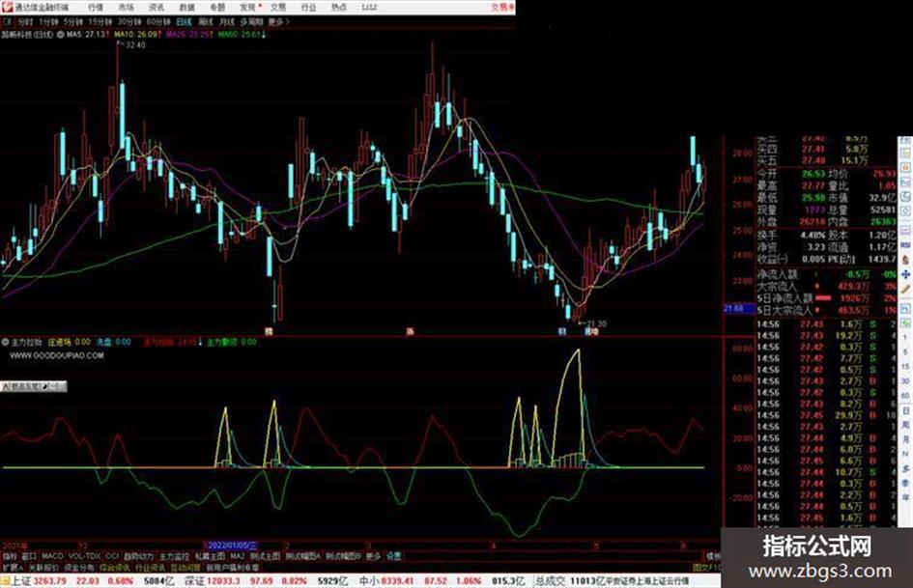Select the 多周期 multi-period tab
Viewport: 913px width, 588px height.
coord(251,22)
